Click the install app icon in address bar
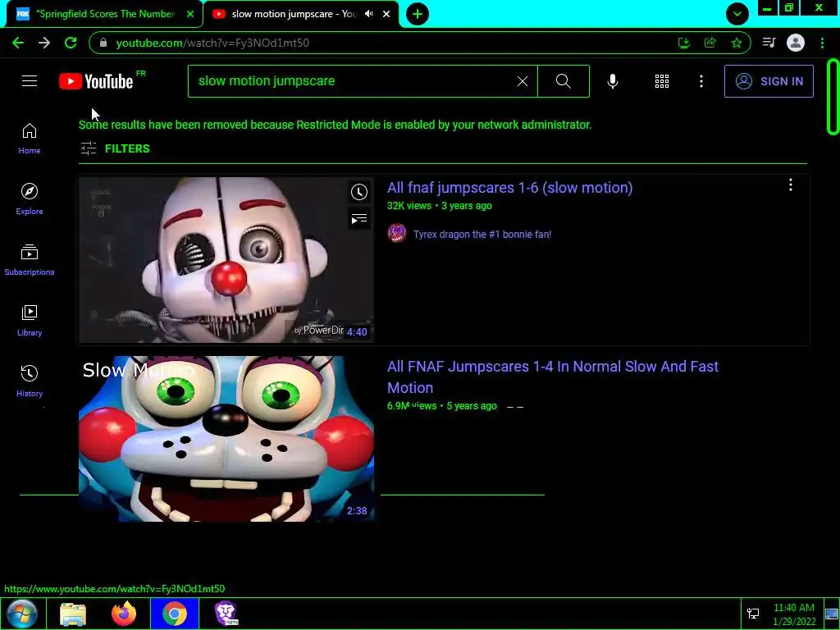Screen dimensions: 840x630 (683, 43)
